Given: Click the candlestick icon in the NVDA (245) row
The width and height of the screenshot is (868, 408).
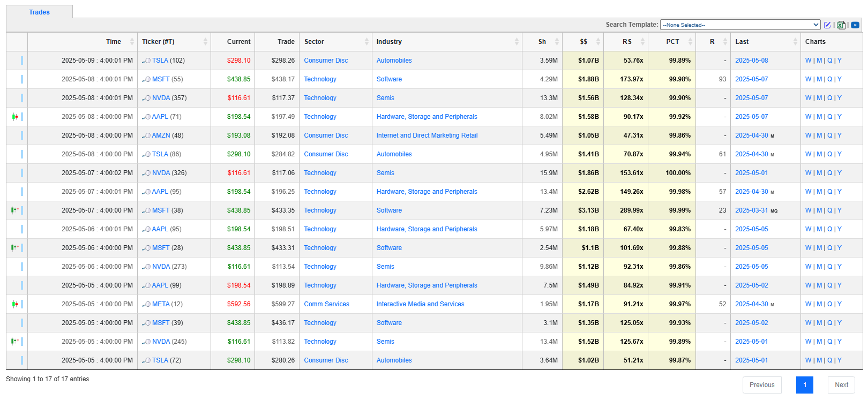Looking at the screenshot, I should click(x=15, y=341).
